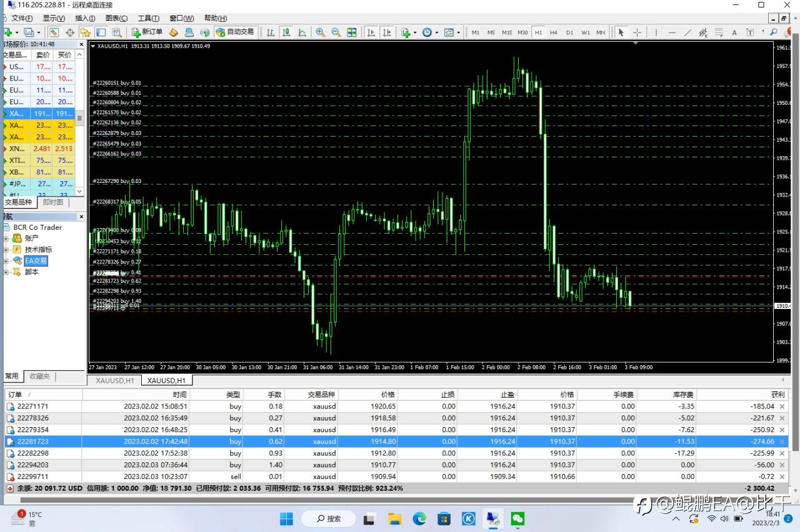The image size is (800, 532).
Task: Click the 新订单 new order button
Action: pyautogui.click(x=147, y=32)
